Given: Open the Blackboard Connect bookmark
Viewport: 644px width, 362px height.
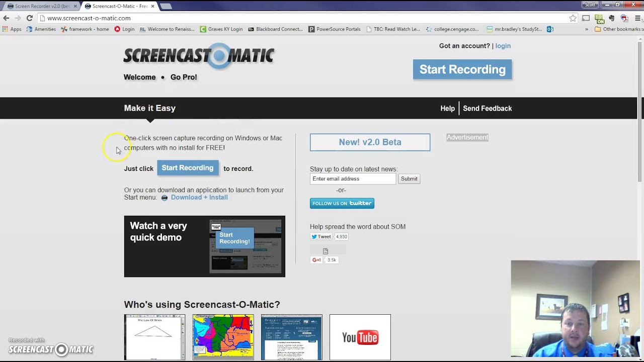Looking at the screenshot, I should point(276,29).
